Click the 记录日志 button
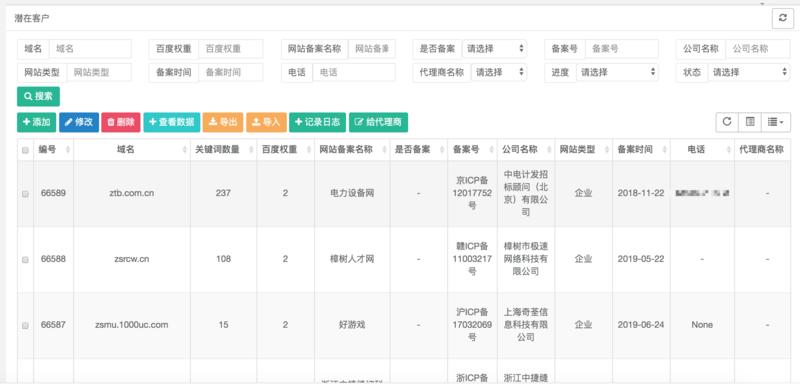800x384 pixels. click(x=317, y=122)
